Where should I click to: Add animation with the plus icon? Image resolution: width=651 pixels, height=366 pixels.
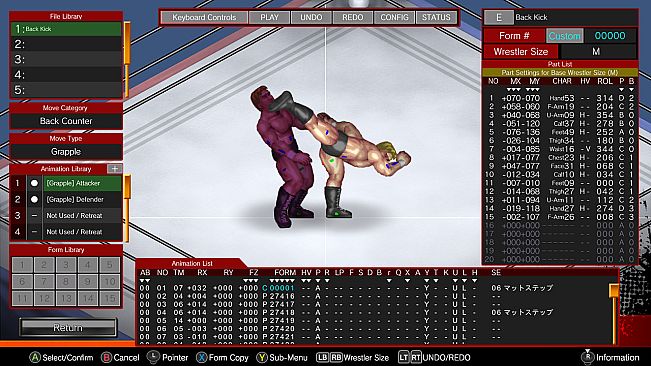(x=115, y=168)
